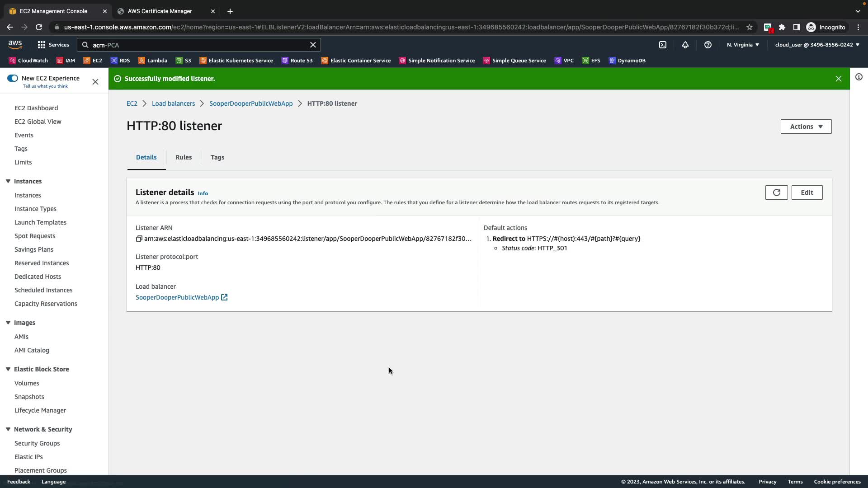Copy the Listener ARN using copy icon
The width and height of the screenshot is (868, 488).
(139, 239)
